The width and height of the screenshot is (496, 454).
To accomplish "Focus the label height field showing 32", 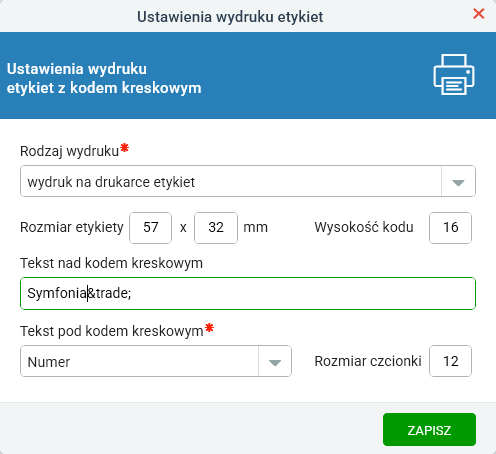I will [x=216, y=228].
